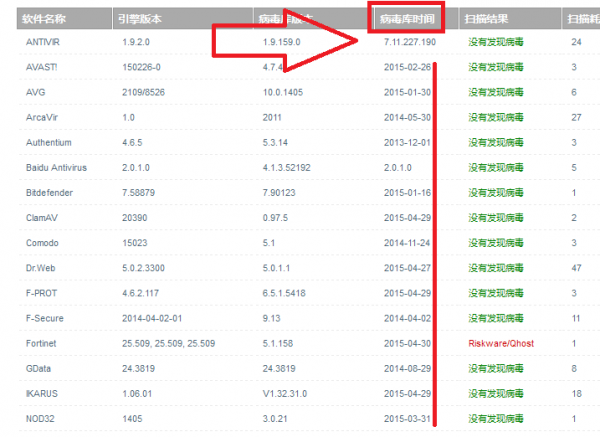Viewport: 600px width, 437px height.
Task: Click virus database version 6.5.1.5418
Action: point(284,294)
